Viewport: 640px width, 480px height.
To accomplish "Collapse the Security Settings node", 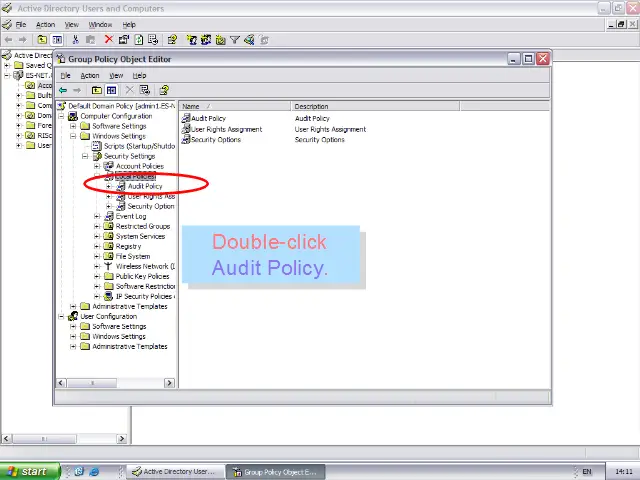I will pyautogui.click(x=85, y=156).
